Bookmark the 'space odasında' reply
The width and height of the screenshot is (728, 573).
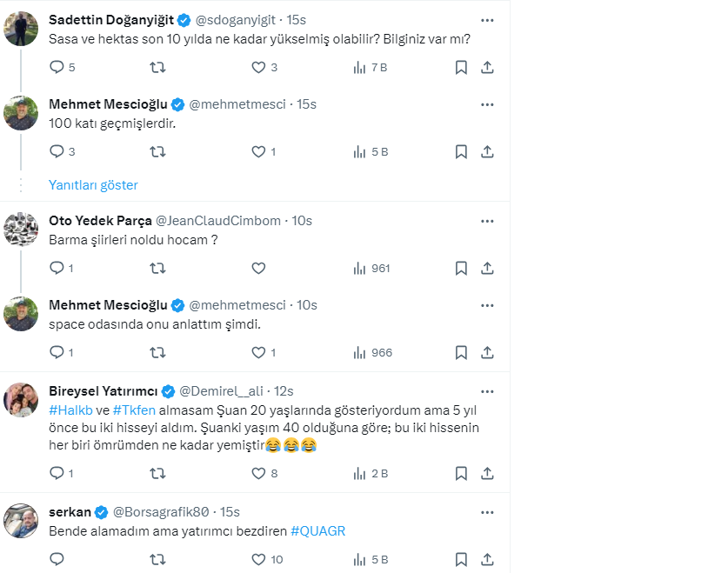[x=461, y=352]
